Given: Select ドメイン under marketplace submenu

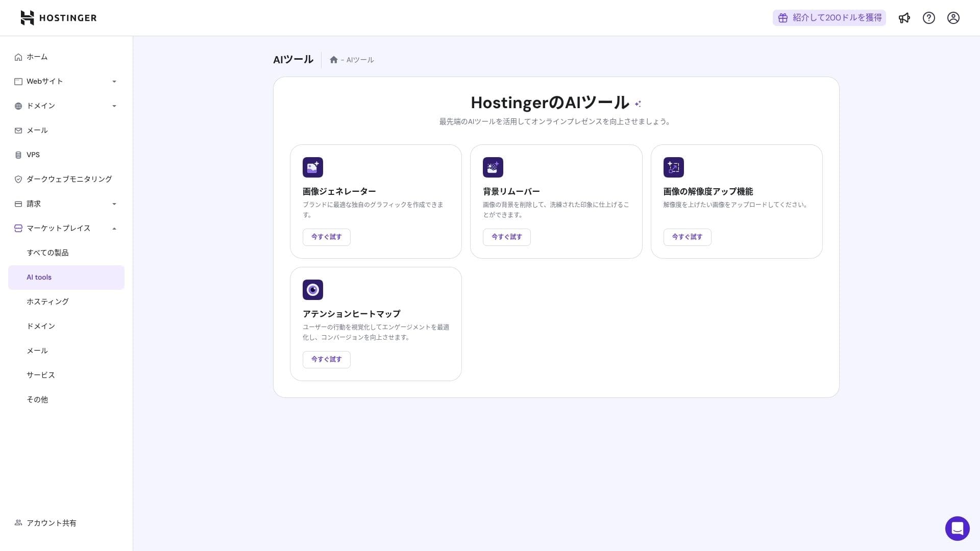Looking at the screenshot, I should (66, 327).
